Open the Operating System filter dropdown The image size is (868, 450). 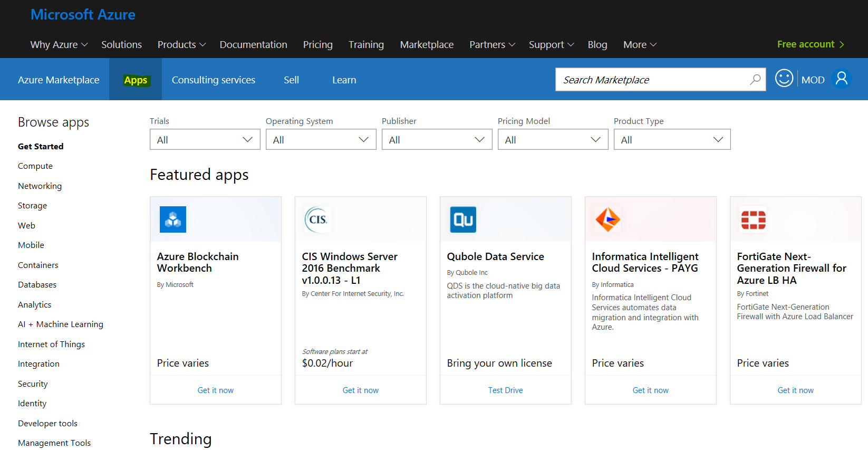pos(321,140)
